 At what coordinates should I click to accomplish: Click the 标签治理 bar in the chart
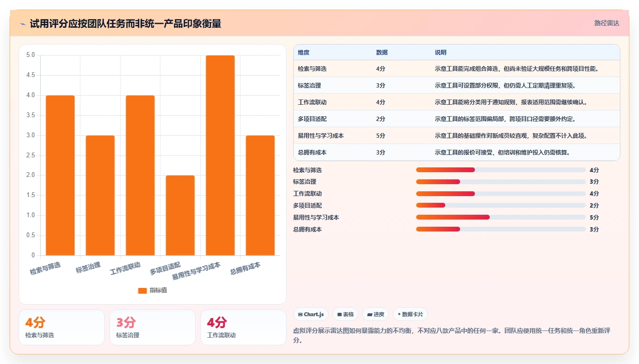pyautogui.click(x=100, y=195)
